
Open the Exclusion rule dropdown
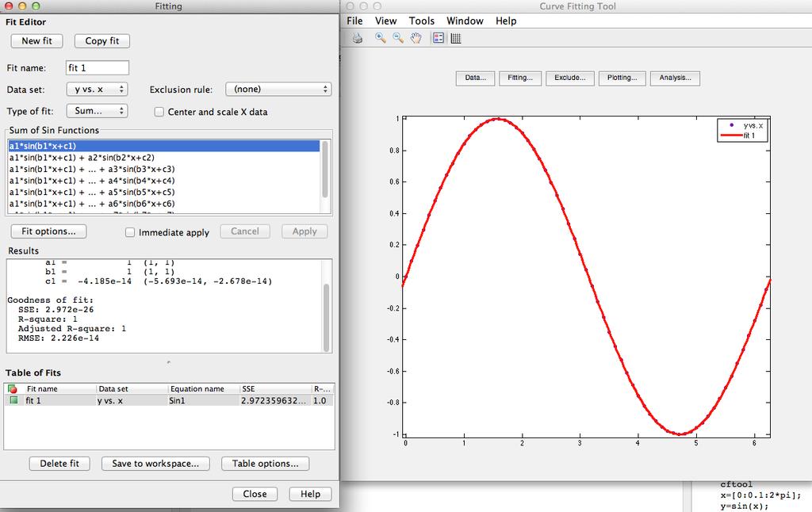tap(278, 89)
